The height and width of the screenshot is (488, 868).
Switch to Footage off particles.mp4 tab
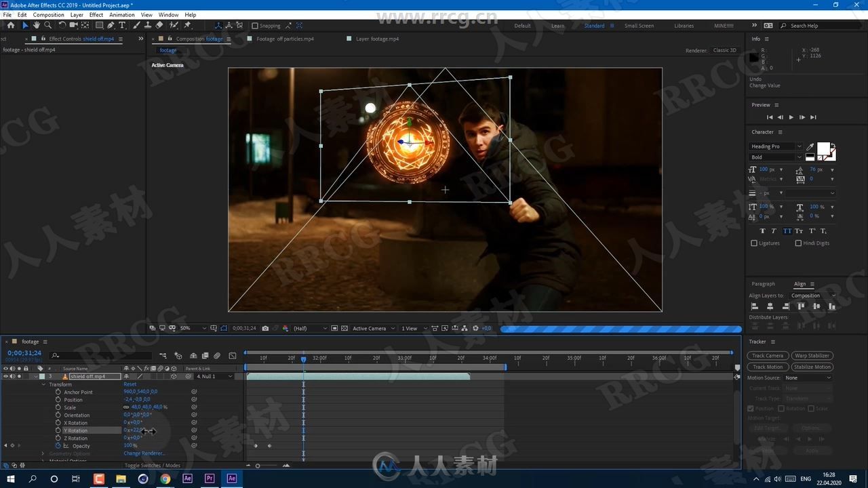point(285,39)
